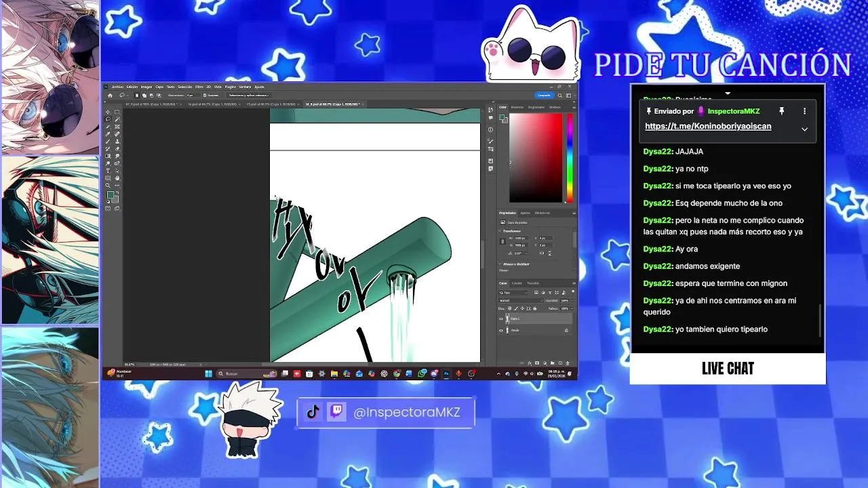Viewport: 868px width, 488px height.
Task: Select the Rectangular Marquee tool
Action: [x=117, y=111]
